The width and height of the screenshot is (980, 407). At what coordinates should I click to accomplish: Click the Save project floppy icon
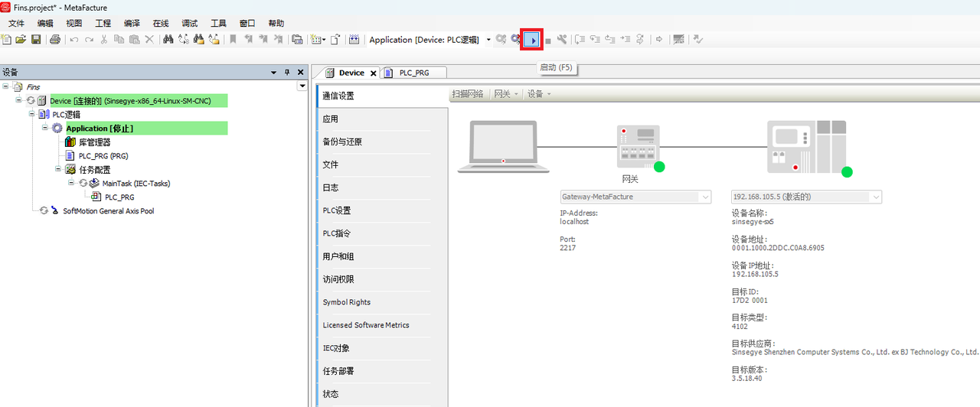[36, 40]
